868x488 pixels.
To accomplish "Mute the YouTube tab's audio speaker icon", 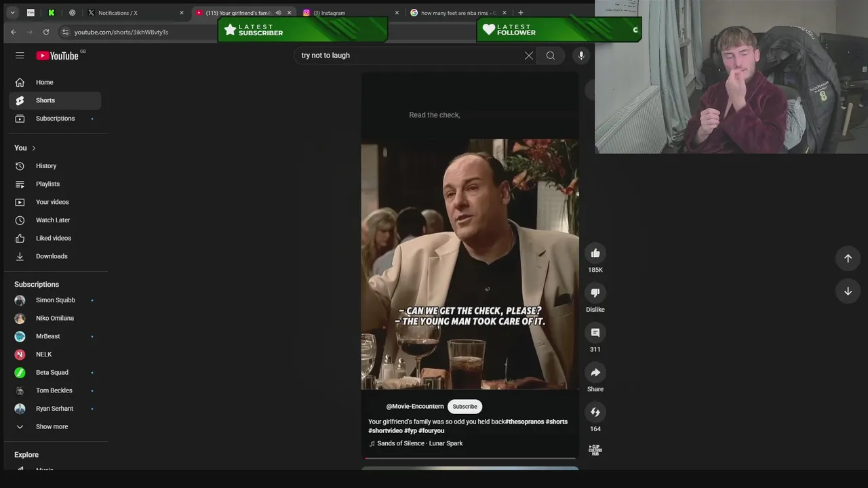I will coord(278,13).
